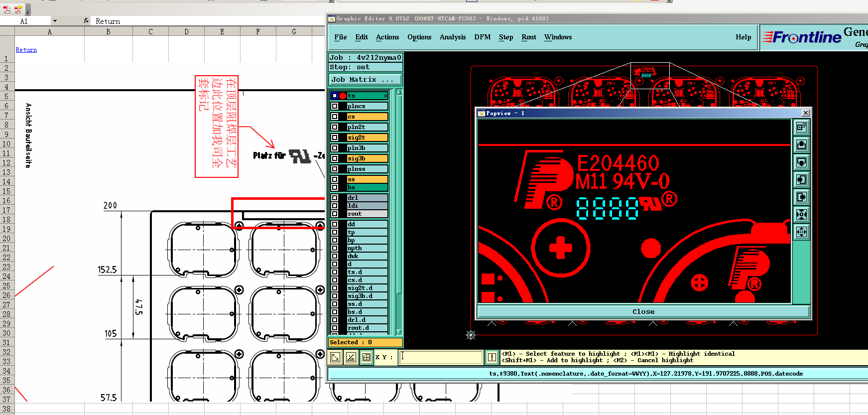Click the layer list scroll-up arrow
The image size is (868, 415).
(399, 92)
